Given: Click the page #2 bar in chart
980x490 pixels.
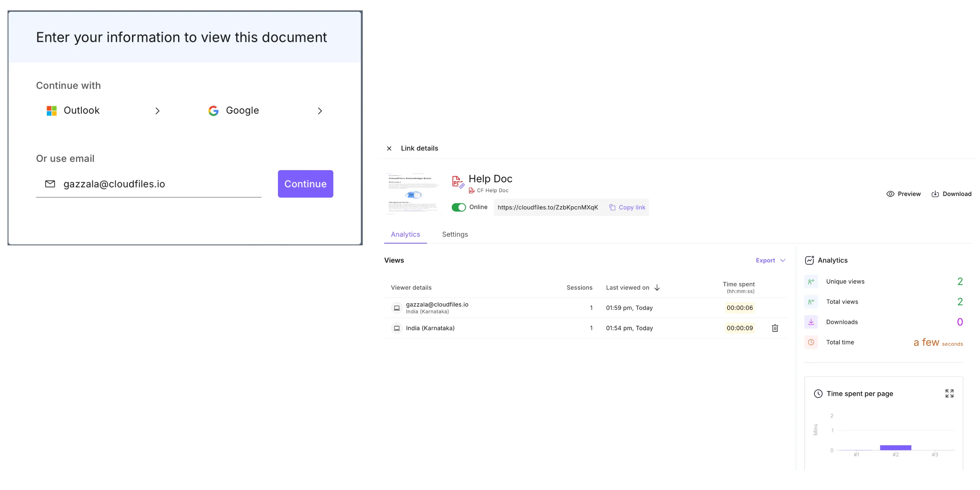Looking at the screenshot, I should point(895,447).
